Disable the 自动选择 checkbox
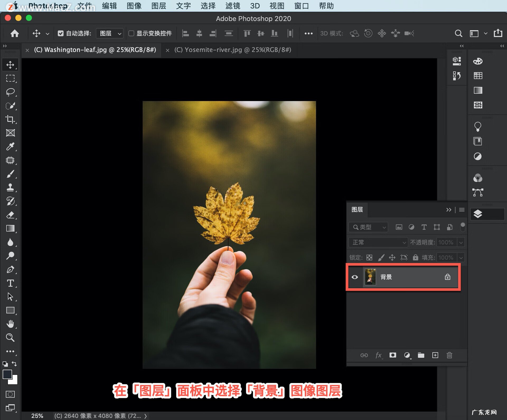Screen dimensions: 507x420 (61, 33)
